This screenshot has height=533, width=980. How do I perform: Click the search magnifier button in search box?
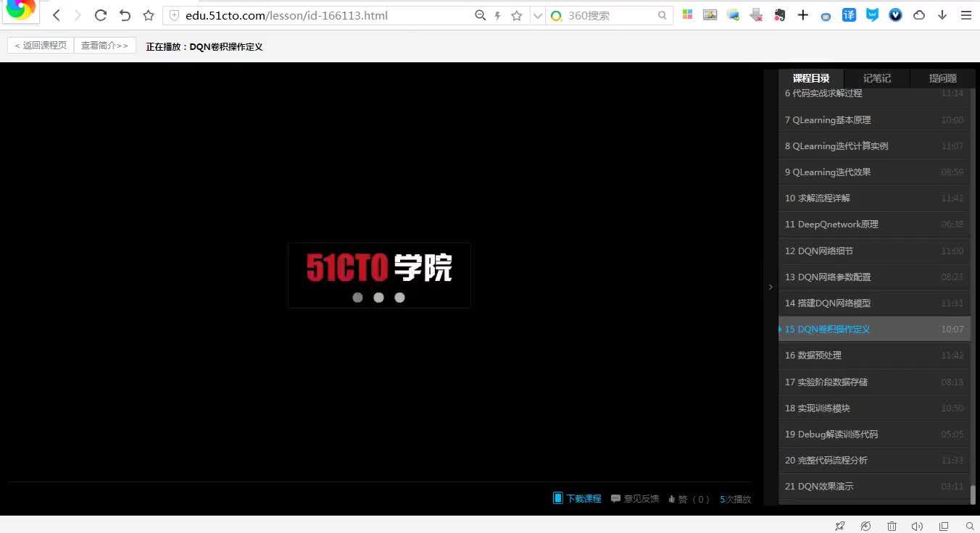663,15
